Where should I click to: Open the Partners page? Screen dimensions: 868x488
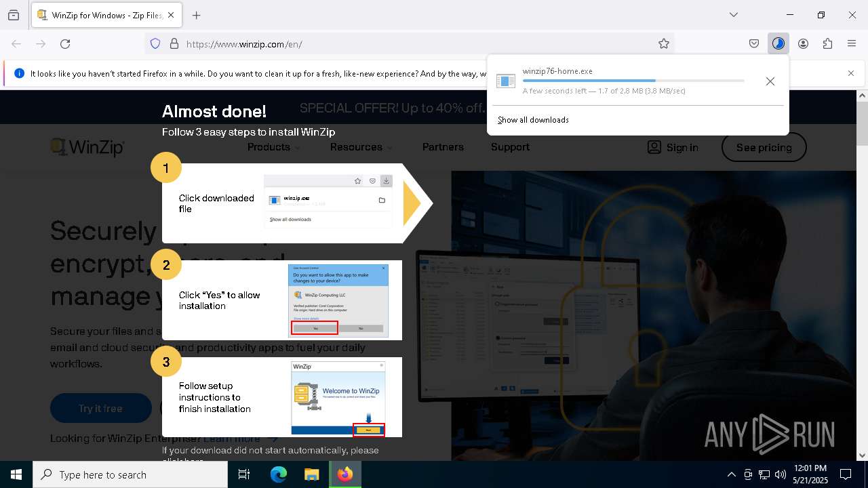(x=443, y=147)
